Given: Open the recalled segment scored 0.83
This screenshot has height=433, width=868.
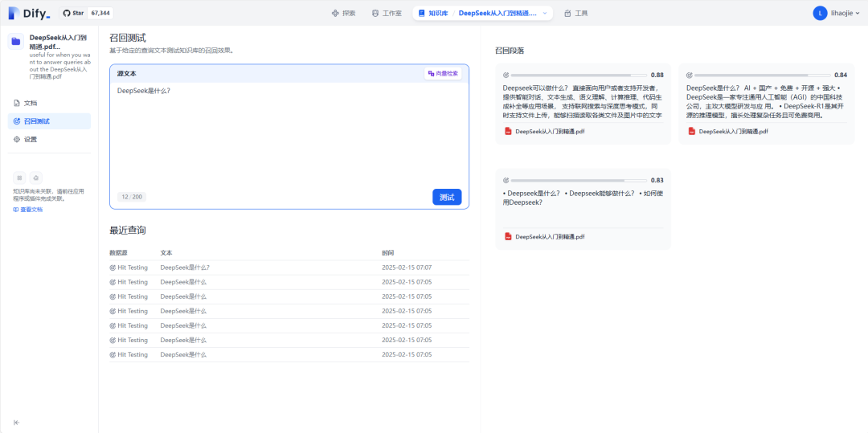Looking at the screenshot, I should (x=583, y=210).
